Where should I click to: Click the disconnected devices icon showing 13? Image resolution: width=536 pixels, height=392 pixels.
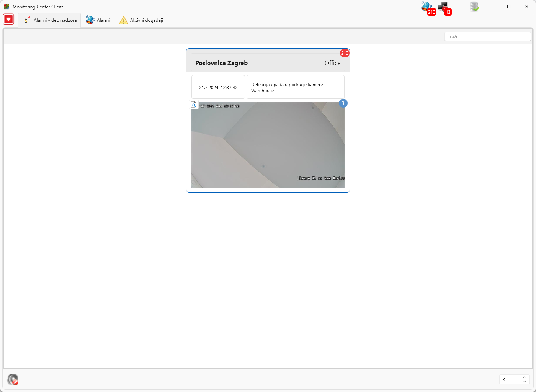tap(443, 7)
